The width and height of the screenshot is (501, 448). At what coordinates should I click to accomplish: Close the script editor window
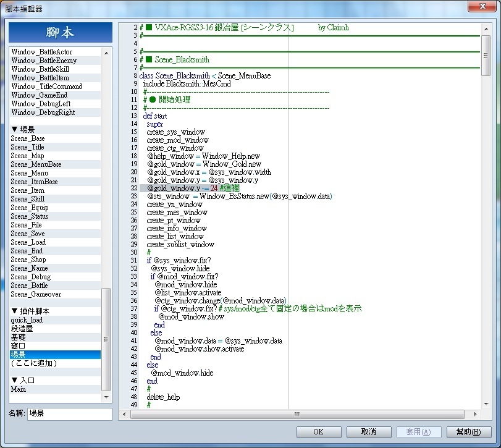(482, 6)
